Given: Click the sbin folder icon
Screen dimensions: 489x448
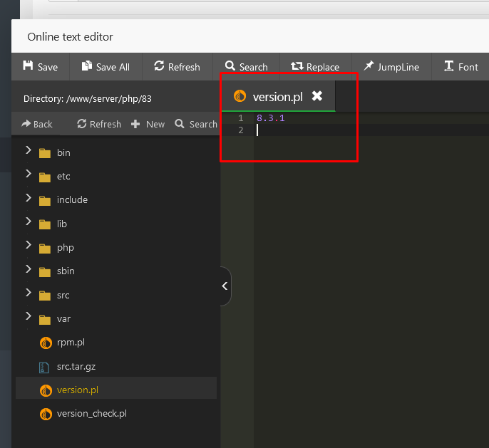Looking at the screenshot, I should [x=46, y=271].
